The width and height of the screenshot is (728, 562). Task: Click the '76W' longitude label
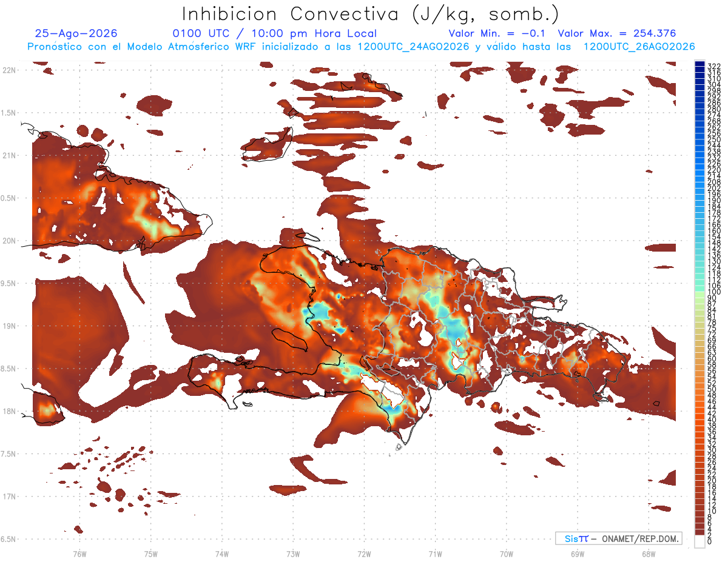[x=79, y=554]
